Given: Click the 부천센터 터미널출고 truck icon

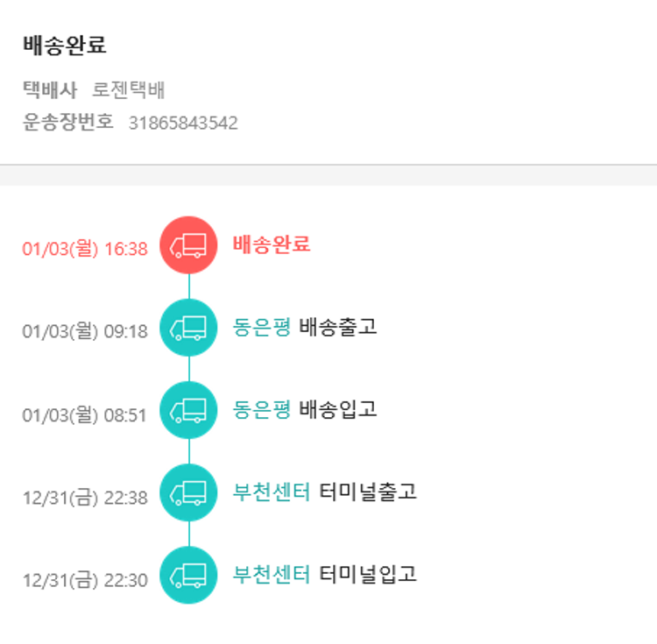Looking at the screenshot, I should tap(188, 492).
